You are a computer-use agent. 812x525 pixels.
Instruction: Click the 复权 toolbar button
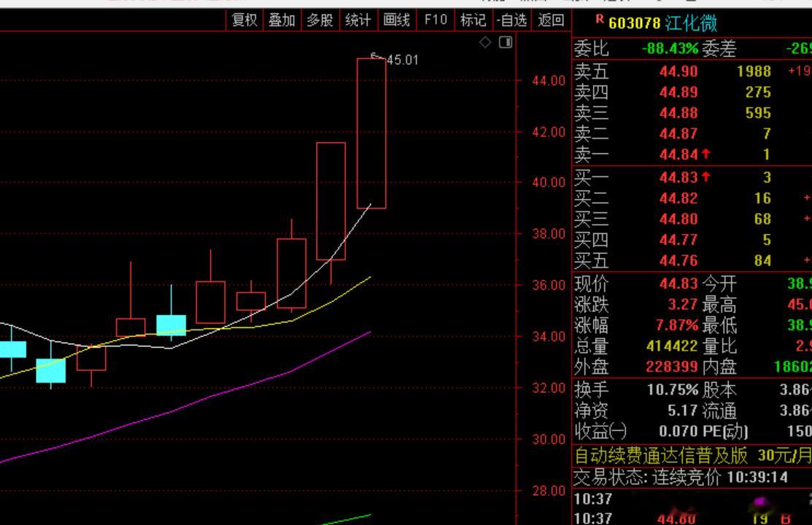(x=244, y=20)
